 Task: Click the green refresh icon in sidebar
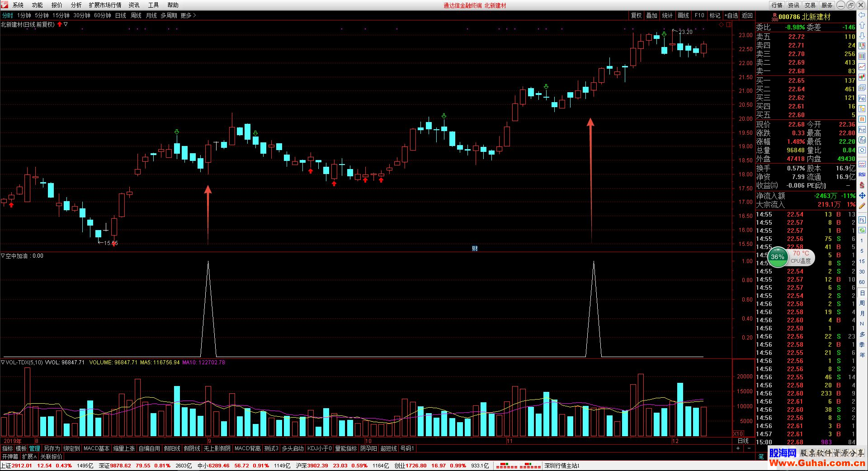click(x=862, y=230)
